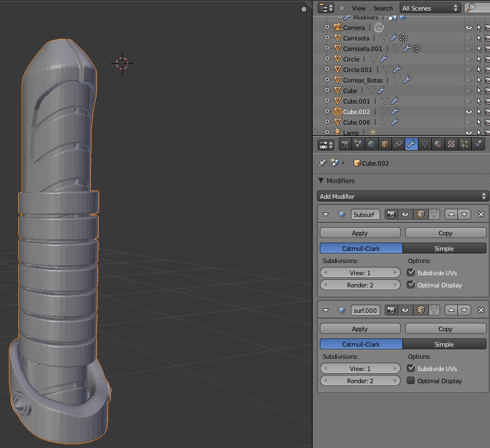Open the Material properties tab
This screenshot has height=448, width=490.
(x=438, y=144)
